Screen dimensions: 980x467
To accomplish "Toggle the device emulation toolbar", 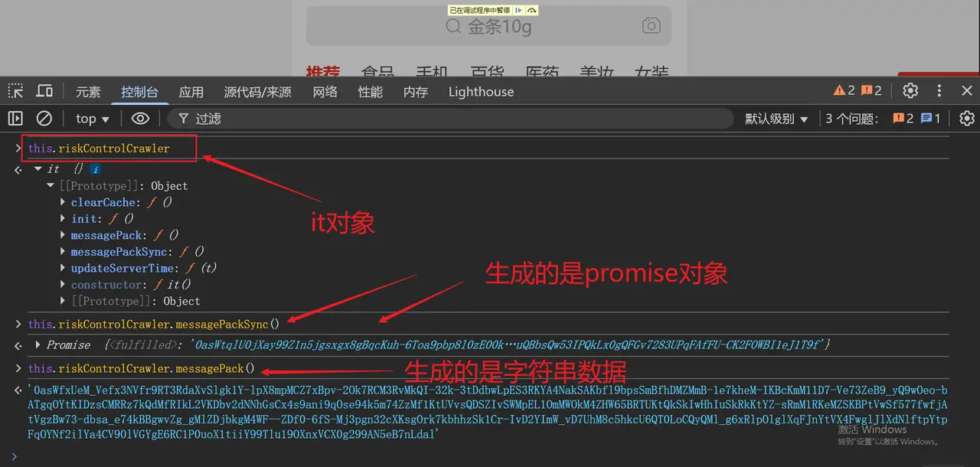I will 44,90.
